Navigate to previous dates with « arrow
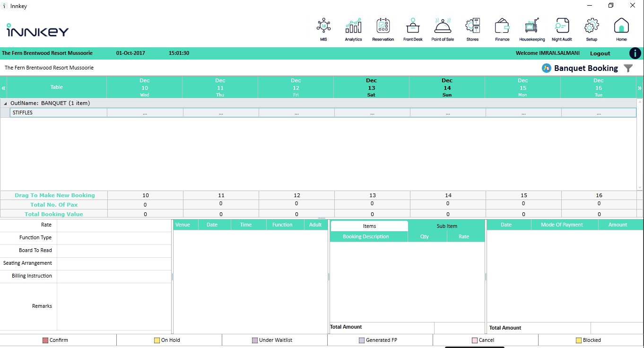 pos(3,88)
